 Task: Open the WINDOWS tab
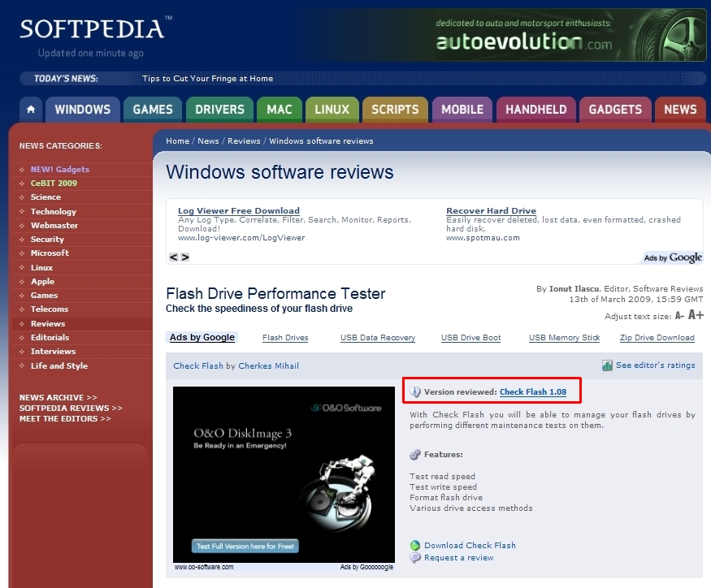pos(83,110)
